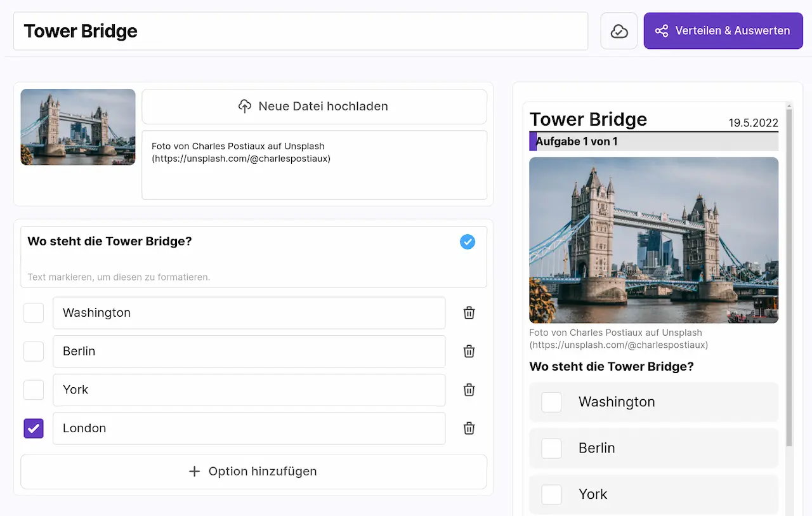Edit the London answer text field

point(249,428)
